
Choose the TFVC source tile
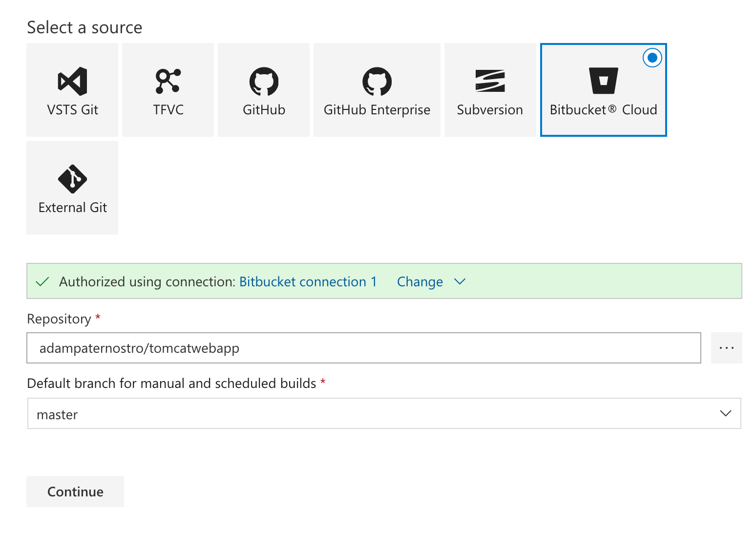click(x=168, y=90)
